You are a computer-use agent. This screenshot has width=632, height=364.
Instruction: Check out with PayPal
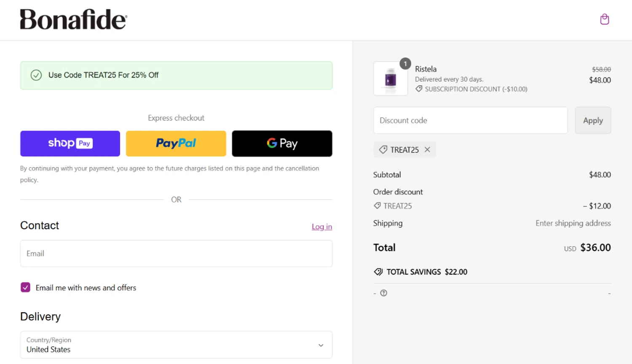tap(176, 143)
